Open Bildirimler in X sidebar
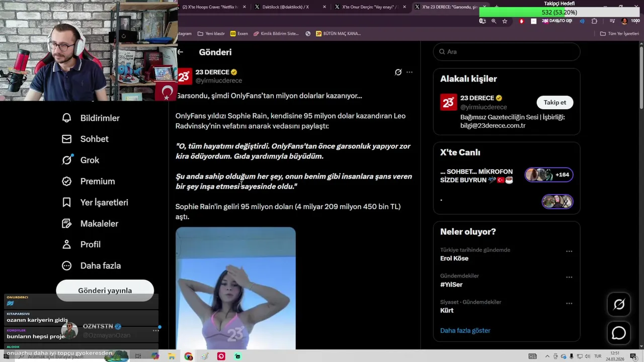Viewport: 644px width, 362px height. click(x=91, y=118)
